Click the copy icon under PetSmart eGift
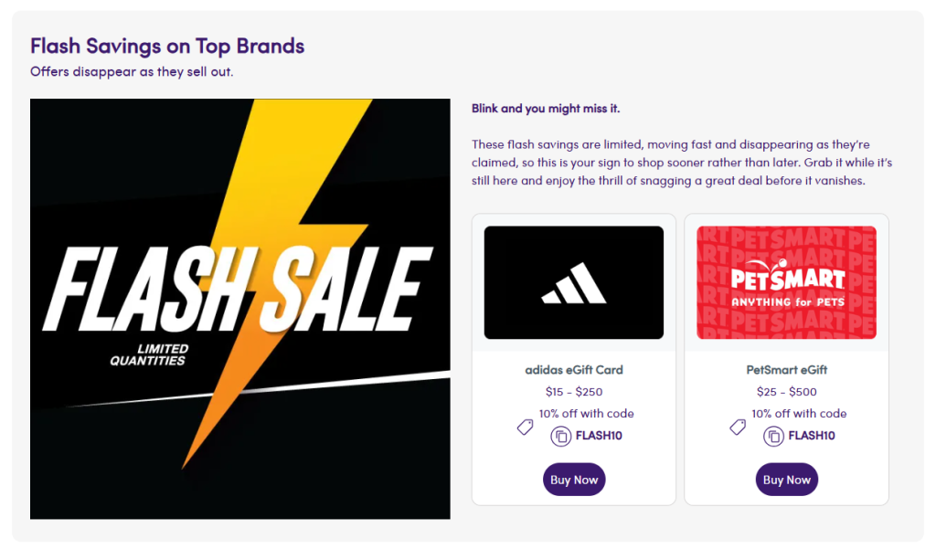This screenshot has width=936, height=560. (x=773, y=436)
